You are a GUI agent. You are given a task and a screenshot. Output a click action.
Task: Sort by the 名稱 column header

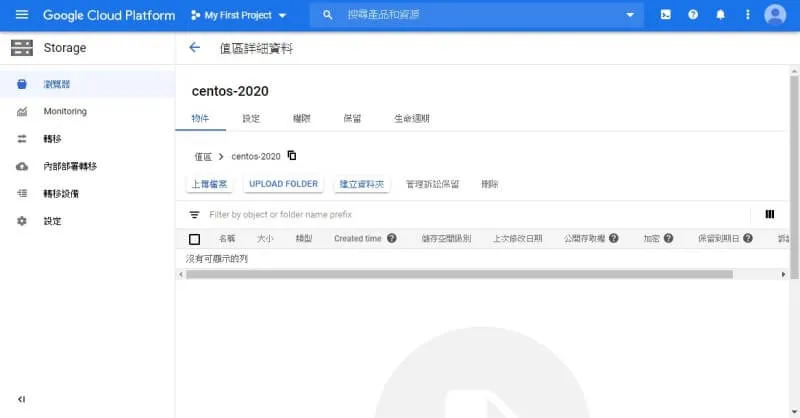227,238
